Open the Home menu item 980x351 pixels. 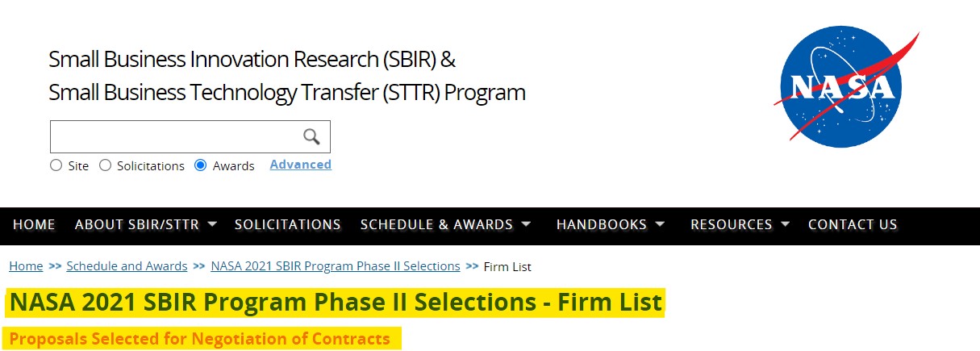tap(34, 224)
